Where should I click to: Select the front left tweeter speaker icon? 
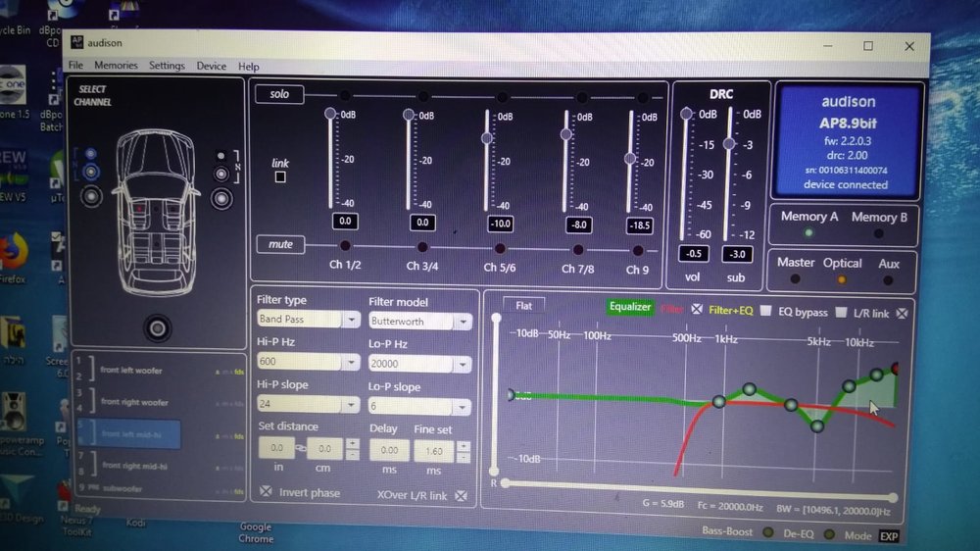click(90, 153)
